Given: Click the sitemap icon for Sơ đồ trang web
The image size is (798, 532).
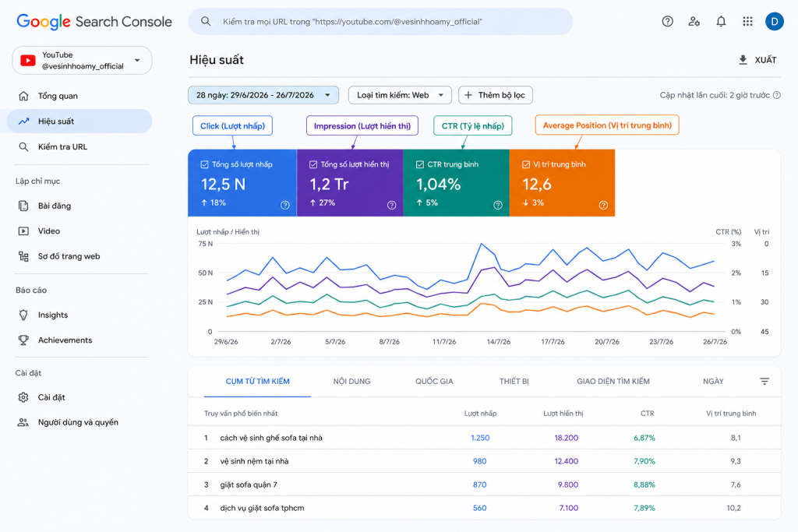Looking at the screenshot, I should point(23,256).
